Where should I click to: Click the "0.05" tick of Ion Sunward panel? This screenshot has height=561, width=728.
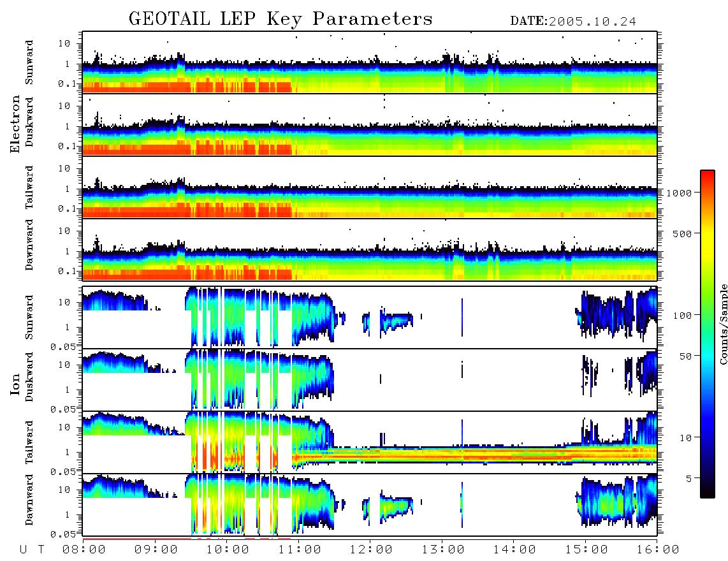[x=63, y=346]
